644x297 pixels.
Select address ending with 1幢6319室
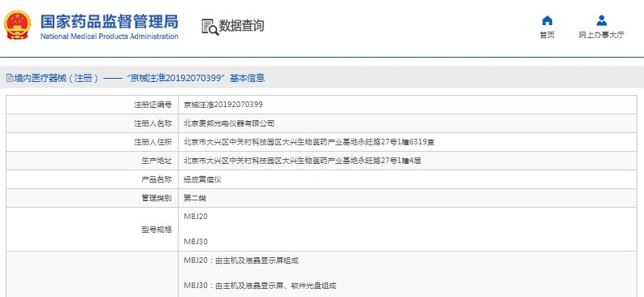coord(309,142)
